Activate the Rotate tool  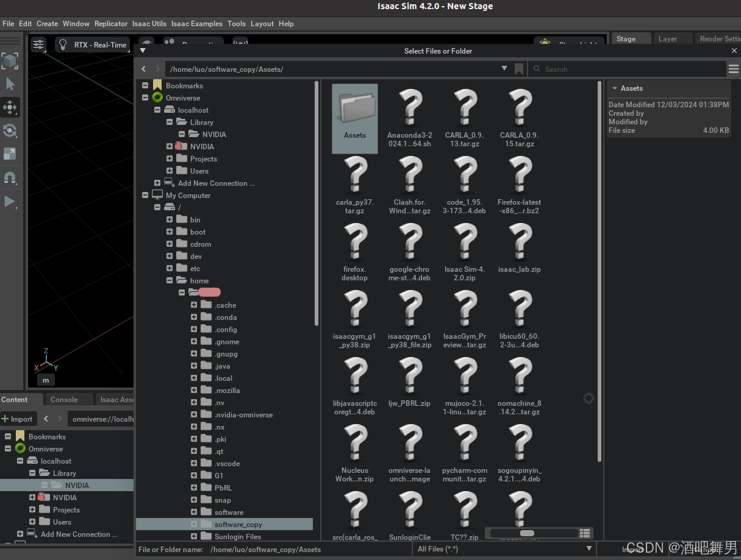coord(10,130)
